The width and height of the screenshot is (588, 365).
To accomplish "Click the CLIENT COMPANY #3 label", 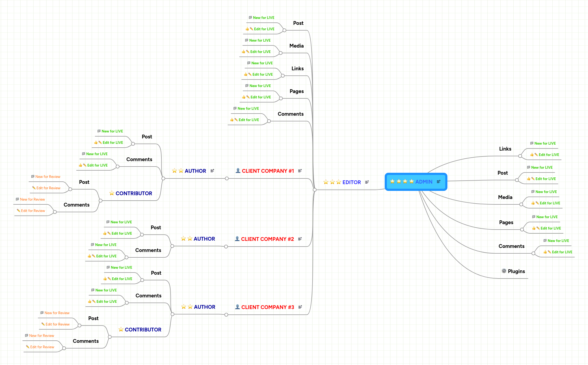I will [267, 307].
